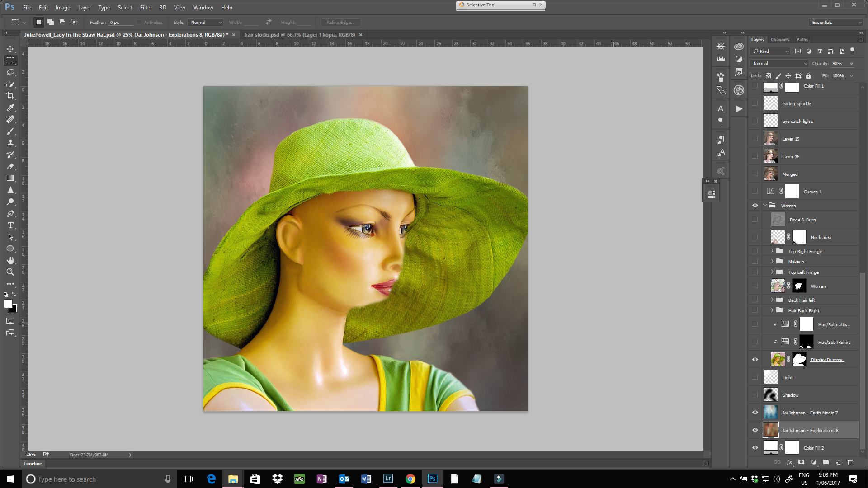Click the foreground color swatch

pos(8,304)
